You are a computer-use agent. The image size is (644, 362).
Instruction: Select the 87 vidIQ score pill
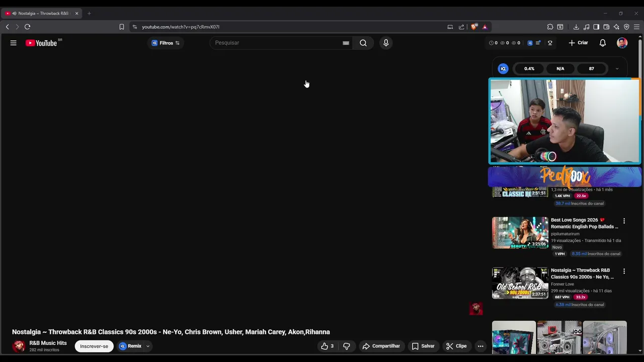592,69
